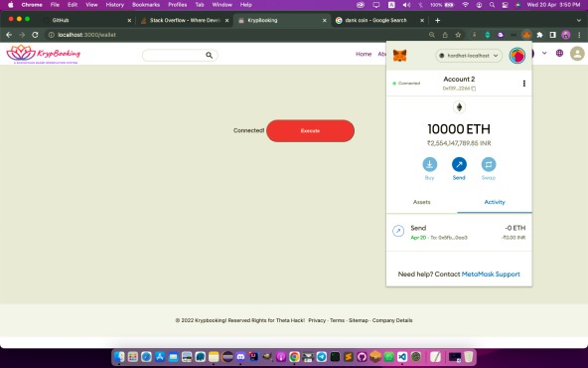Open the History menu
This screenshot has height=368, width=588.
click(115, 5)
